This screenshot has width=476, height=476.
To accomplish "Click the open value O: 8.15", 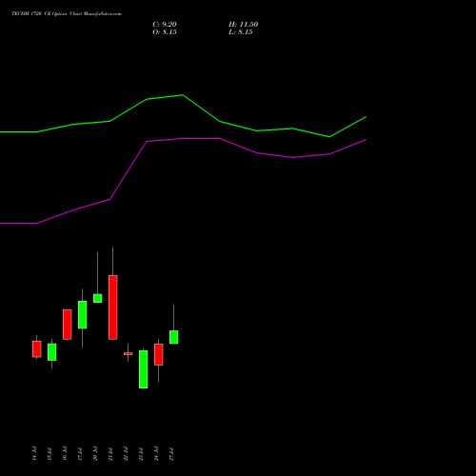I will [165, 31].
